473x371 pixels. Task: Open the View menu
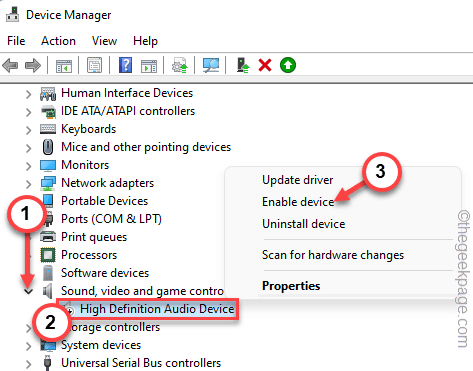coord(104,41)
